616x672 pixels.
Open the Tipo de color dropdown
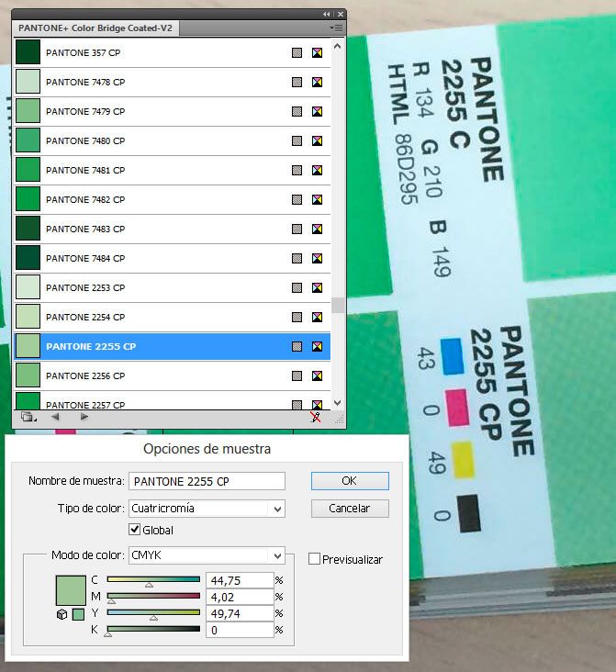click(207, 509)
